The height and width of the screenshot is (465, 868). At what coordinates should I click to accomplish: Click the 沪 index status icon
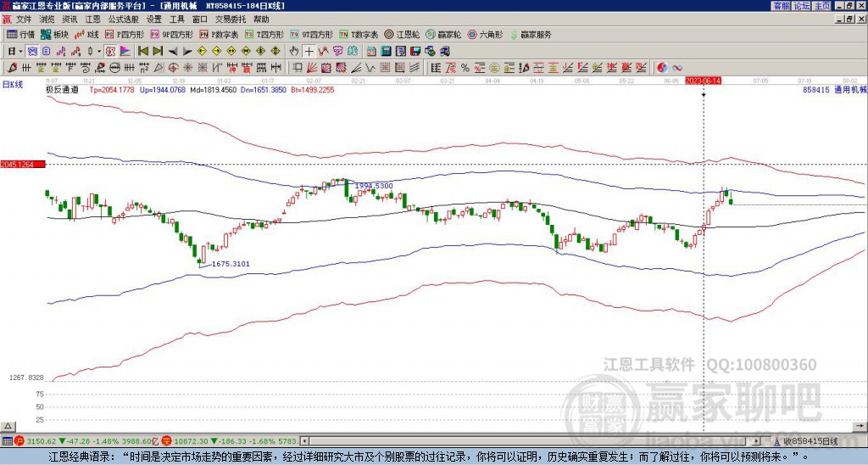click(19, 442)
